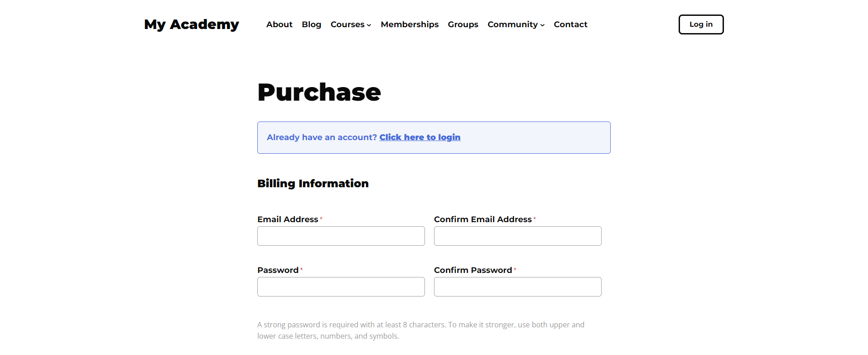Click the account login notice banner

(434, 137)
